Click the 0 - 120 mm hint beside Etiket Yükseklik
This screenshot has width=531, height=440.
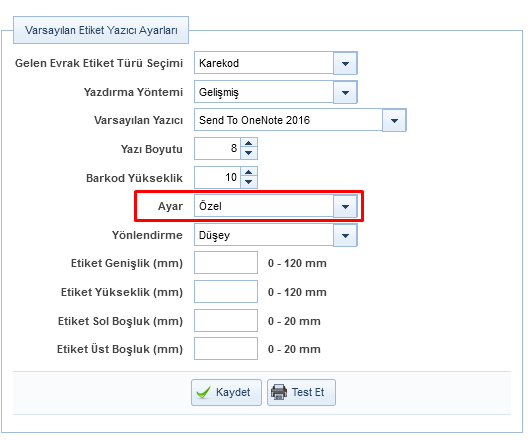297,292
